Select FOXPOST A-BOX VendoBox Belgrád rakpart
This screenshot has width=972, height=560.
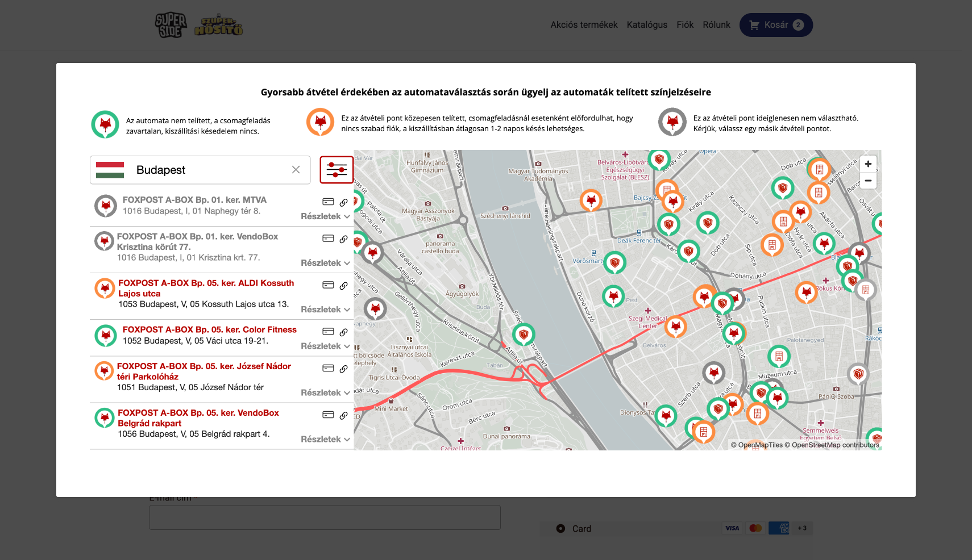[x=198, y=418]
